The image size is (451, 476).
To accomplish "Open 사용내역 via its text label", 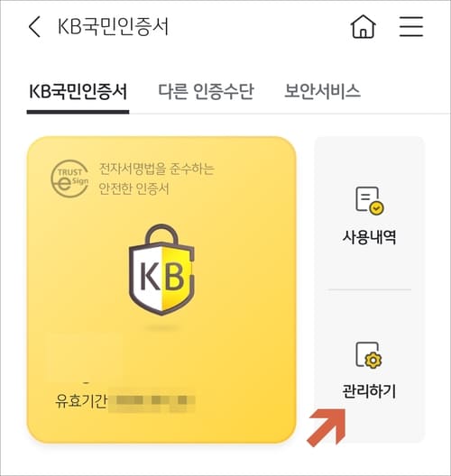I will click(x=369, y=237).
